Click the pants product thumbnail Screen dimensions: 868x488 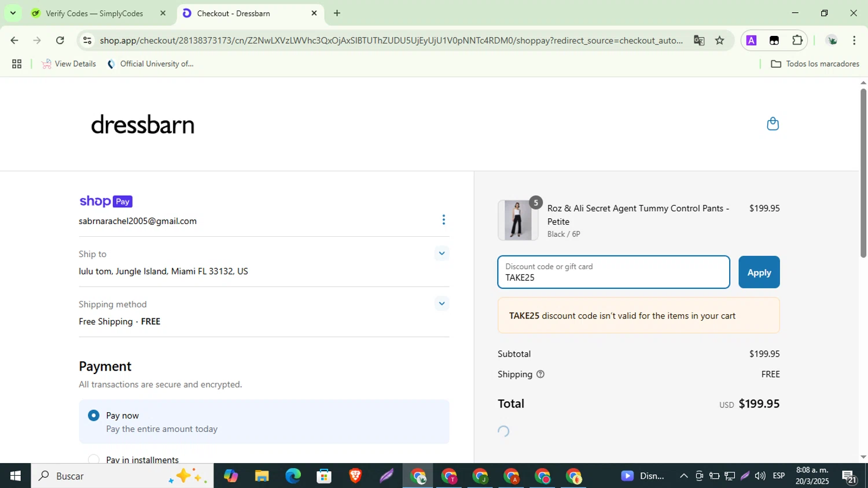(518, 220)
